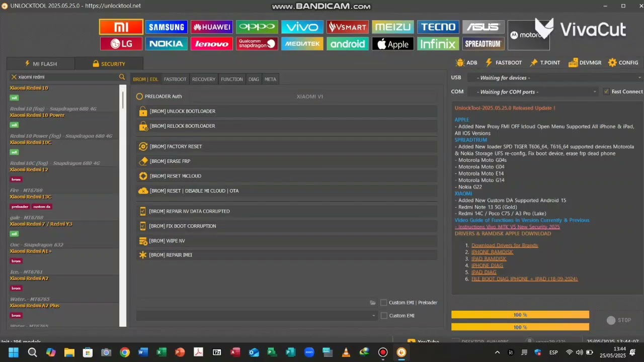Start [BROM] ERASE FRP
Screen dimensions: 644x362
(x=287, y=161)
